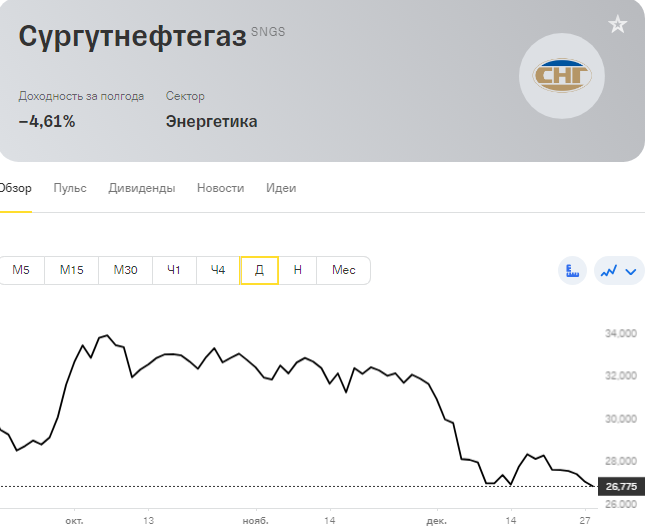This screenshot has height=530, width=646.
Task: Click the Доходность за полгода label
Action: [81, 96]
